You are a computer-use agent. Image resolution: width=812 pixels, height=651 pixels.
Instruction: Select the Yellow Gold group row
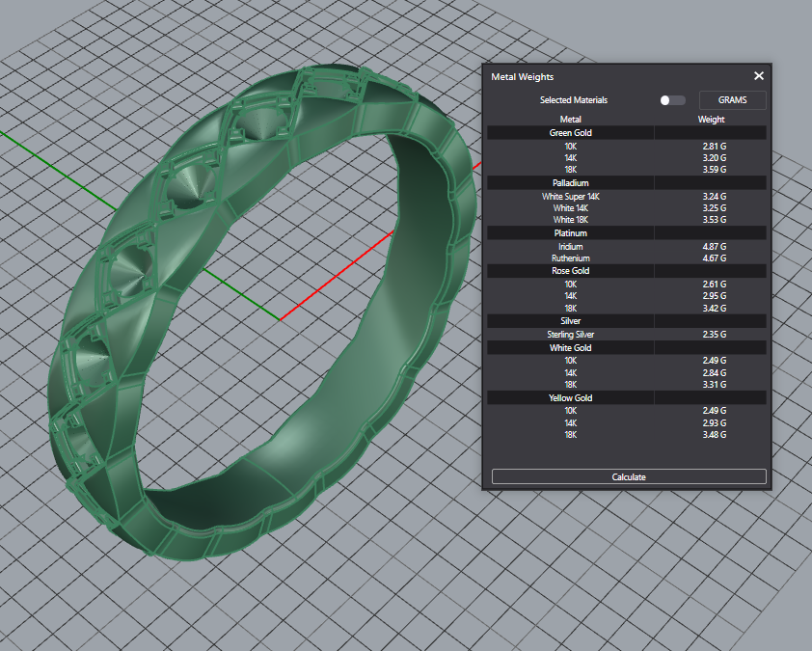[570, 397]
